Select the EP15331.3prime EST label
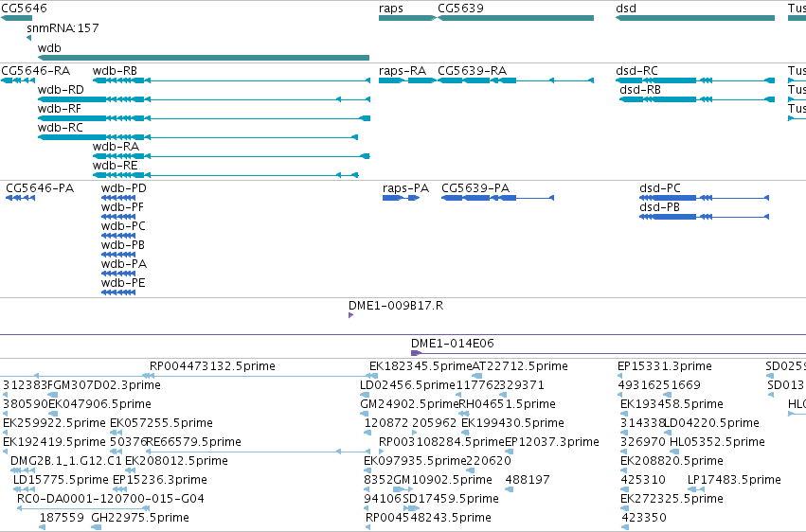The image size is (806, 532). pos(665,366)
